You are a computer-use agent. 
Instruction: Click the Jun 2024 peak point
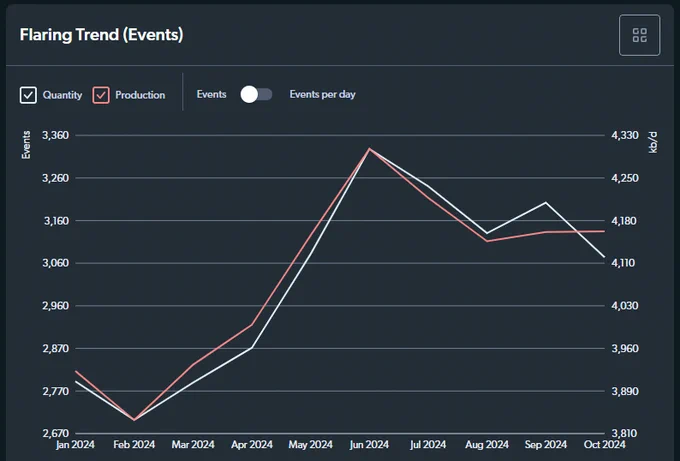click(369, 149)
